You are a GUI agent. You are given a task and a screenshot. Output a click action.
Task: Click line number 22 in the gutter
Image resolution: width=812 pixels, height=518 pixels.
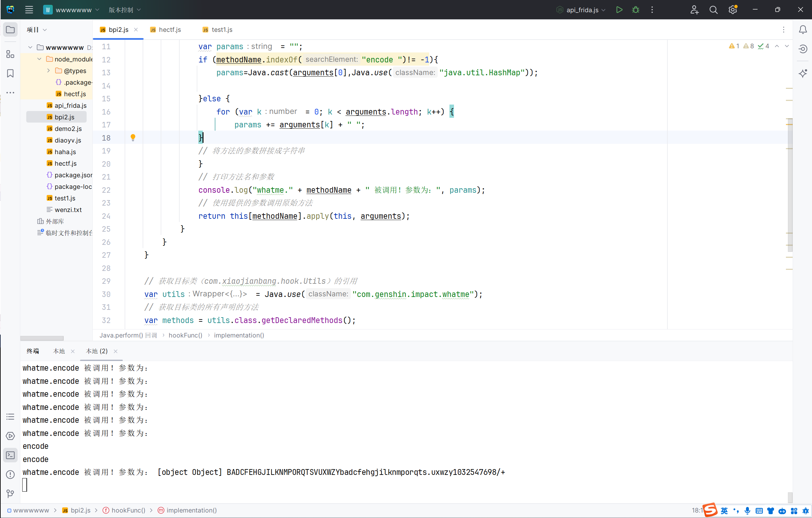pos(106,190)
